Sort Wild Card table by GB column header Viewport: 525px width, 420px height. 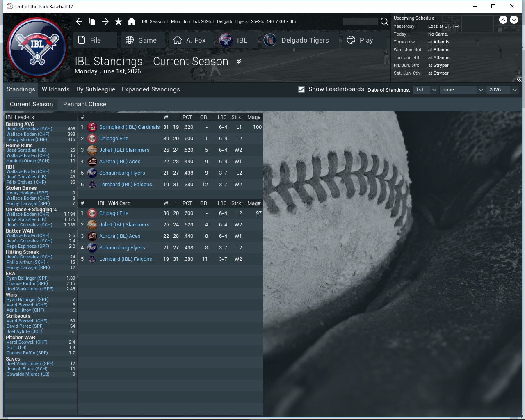(x=203, y=203)
